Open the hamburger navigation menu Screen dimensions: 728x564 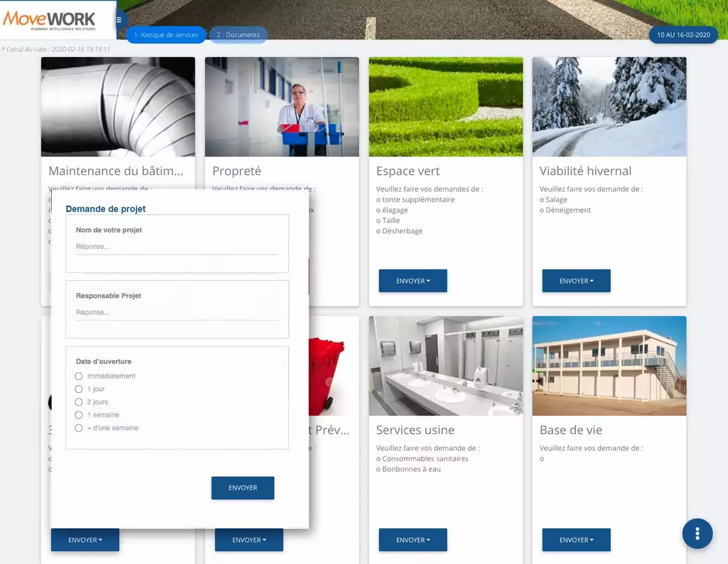[119, 19]
